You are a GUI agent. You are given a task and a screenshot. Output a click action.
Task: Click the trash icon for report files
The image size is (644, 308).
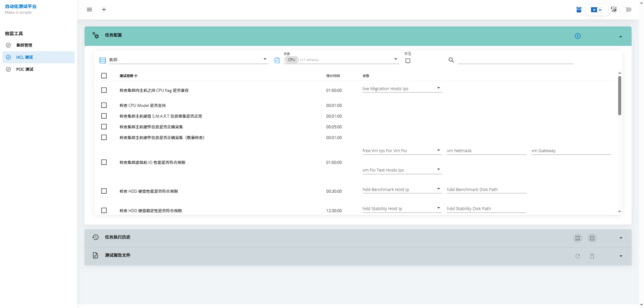(x=592, y=256)
